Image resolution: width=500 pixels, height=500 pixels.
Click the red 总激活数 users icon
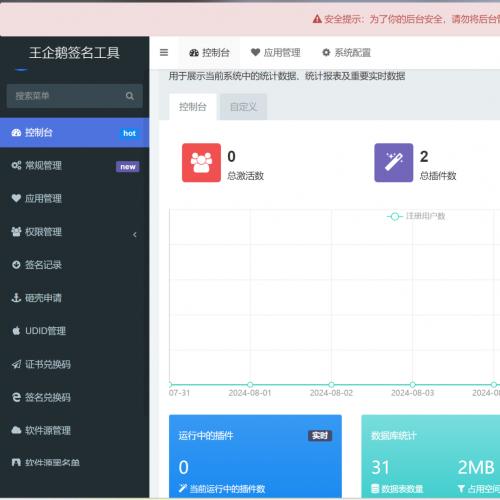[201, 163]
